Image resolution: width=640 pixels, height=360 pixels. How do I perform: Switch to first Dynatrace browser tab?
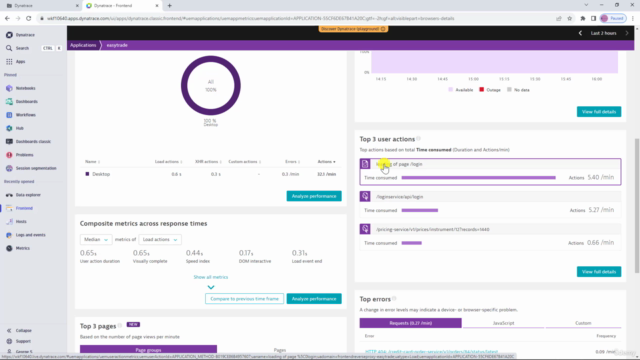tap(42, 6)
